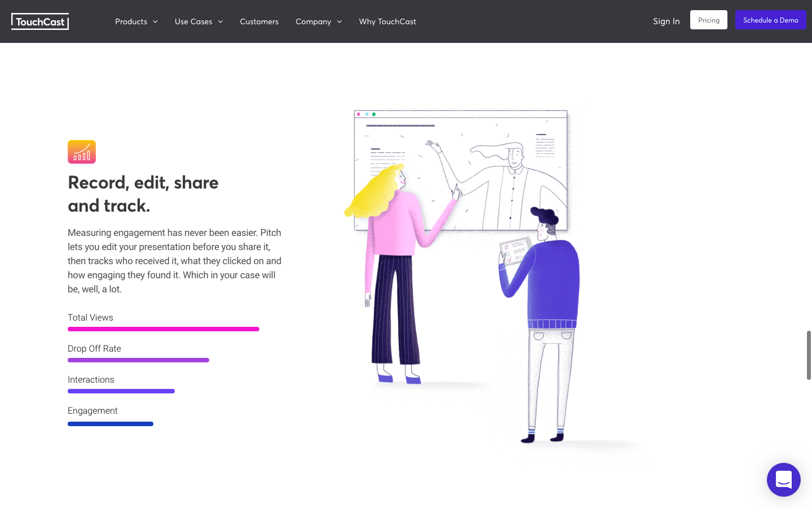Viewport: 812px width, 508px height.
Task: Click the 'Drop Off Rate' label
Action: click(94, 349)
